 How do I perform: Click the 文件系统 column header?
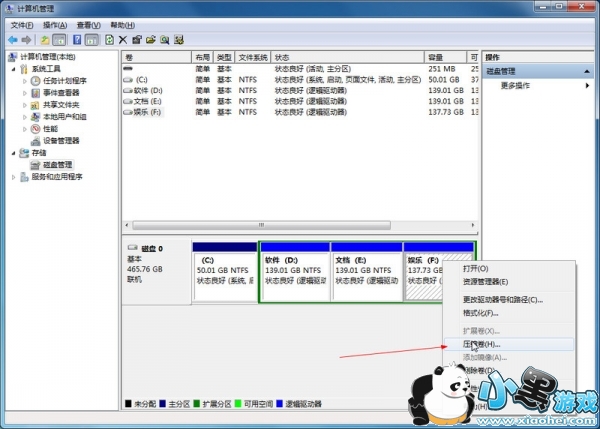tap(254, 58)
